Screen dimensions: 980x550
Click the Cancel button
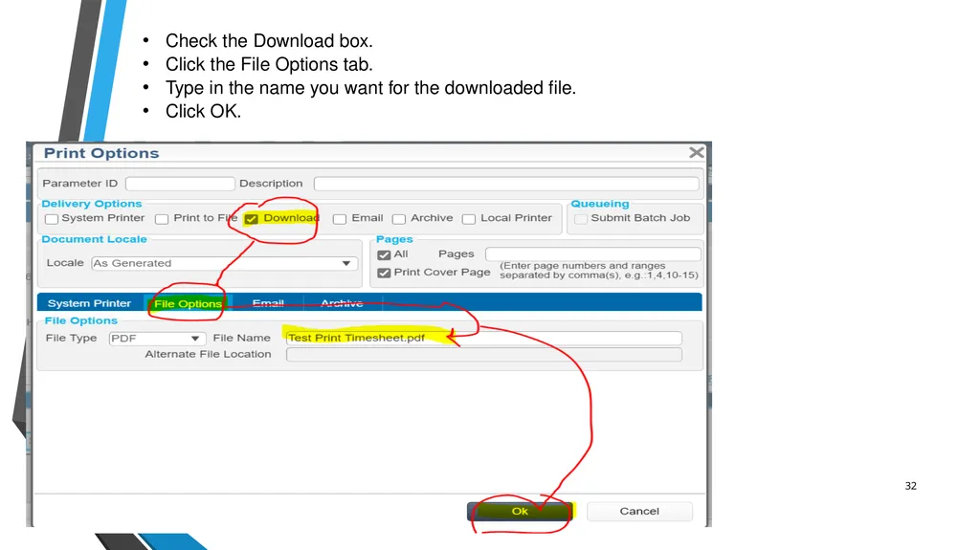coord(639,511)
